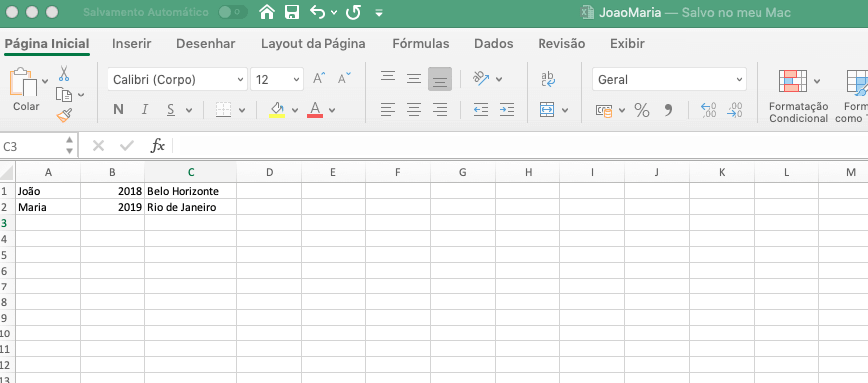Apply cell borders with the borders icon
This screenshot has width=868, height=383.
pyautogui.click(x=223, y=110)
